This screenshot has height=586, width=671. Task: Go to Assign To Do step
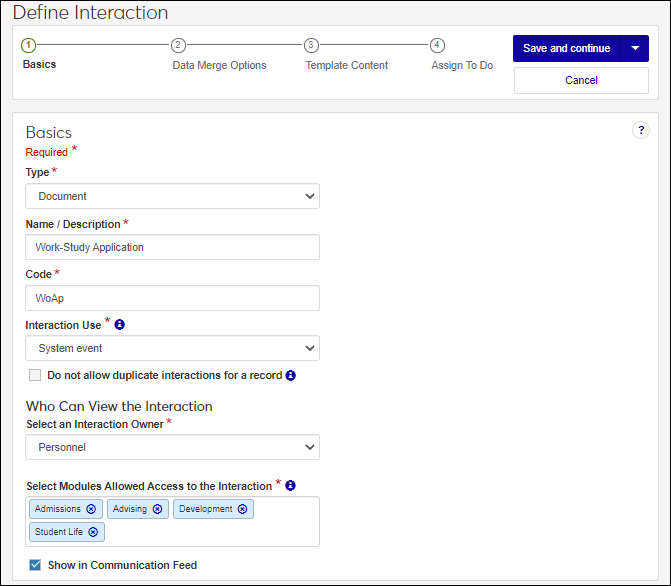tap(437, 46)
